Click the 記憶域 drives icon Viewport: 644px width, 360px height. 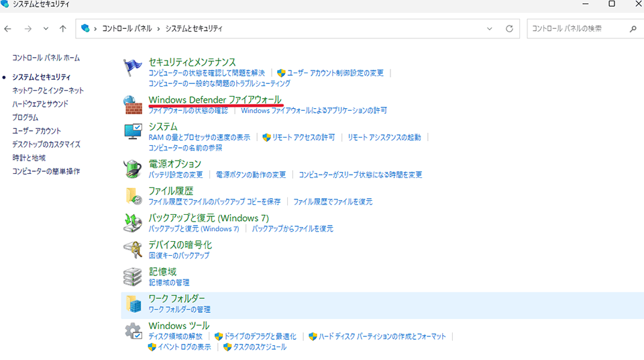pos(132,277)
